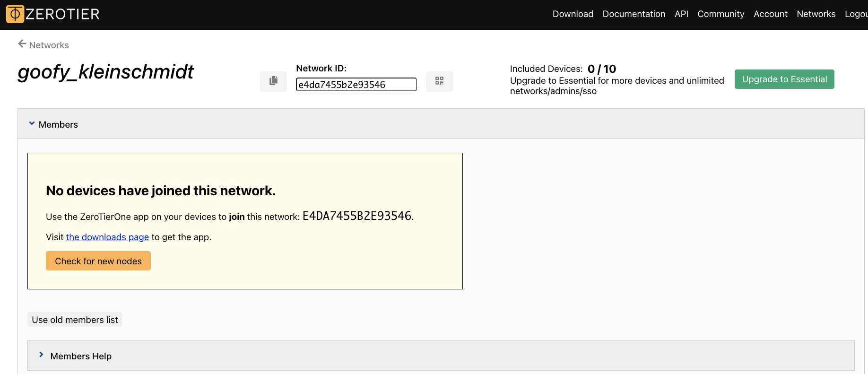Click the copy Network ID icon
Image resolution: width=868 pixels, height=374 pixels.
tap(273, 81)
